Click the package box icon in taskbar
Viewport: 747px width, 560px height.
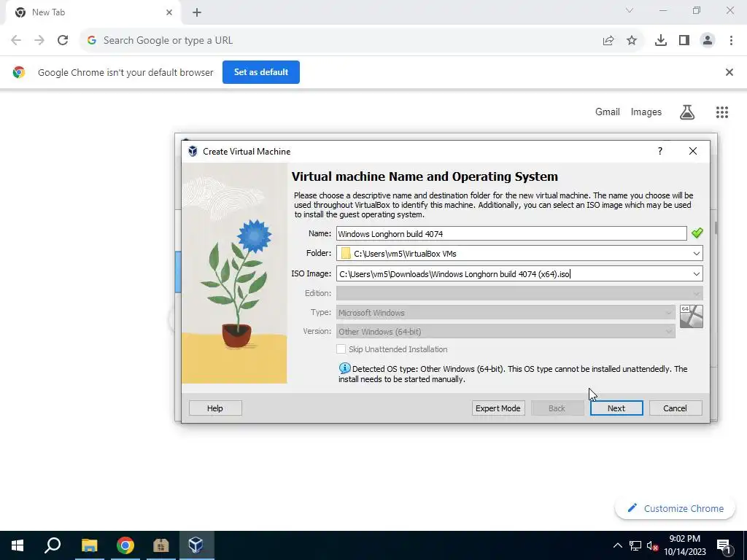click(x=161, y=545)
